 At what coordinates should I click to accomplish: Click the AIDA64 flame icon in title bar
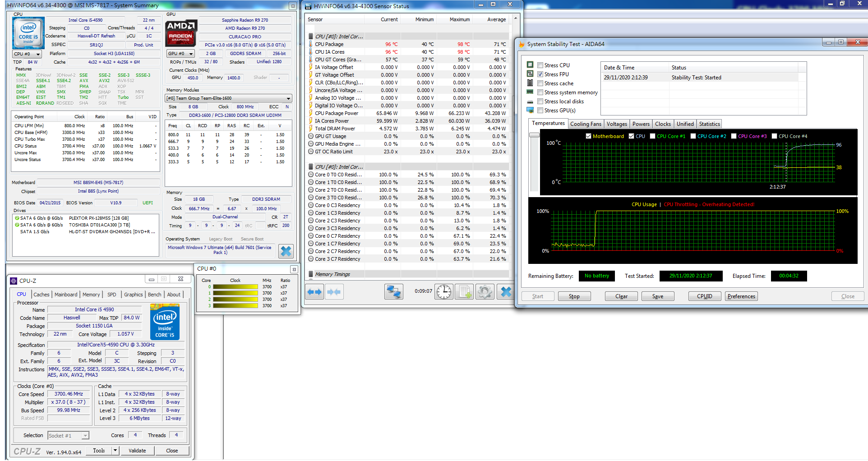pyautogui.click(x=522, y=44)
